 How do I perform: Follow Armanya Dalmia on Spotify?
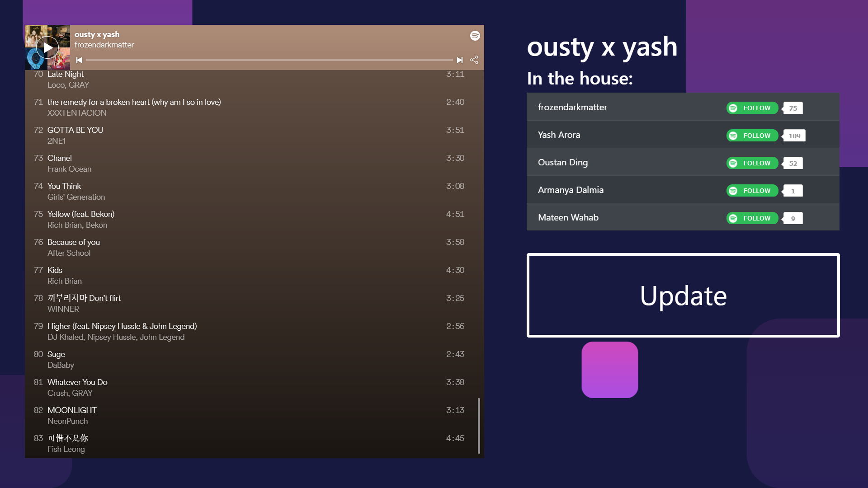point(752,191)
